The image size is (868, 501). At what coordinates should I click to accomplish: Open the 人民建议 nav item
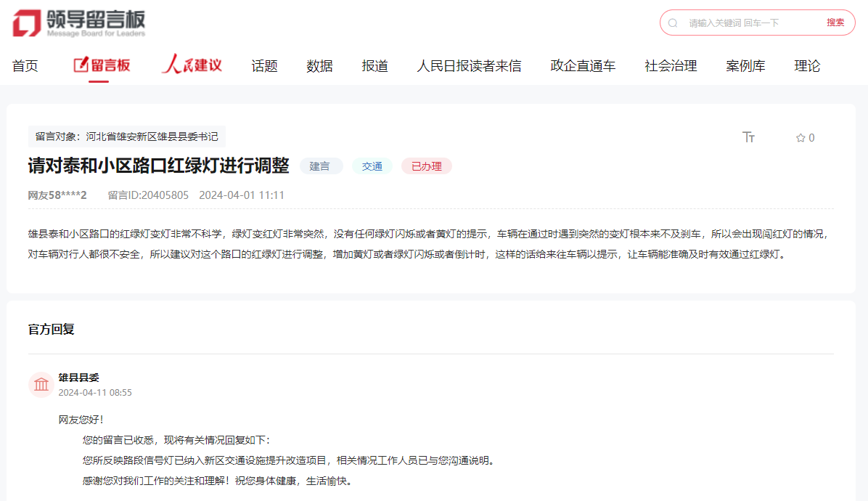click(192, 65)
